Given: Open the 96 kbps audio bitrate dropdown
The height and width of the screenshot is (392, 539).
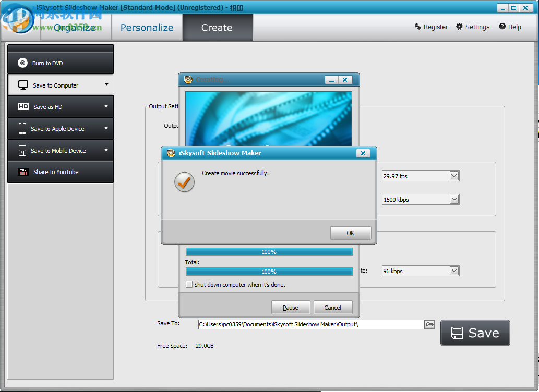Looking at the screenshot, I should click(453, 271).
